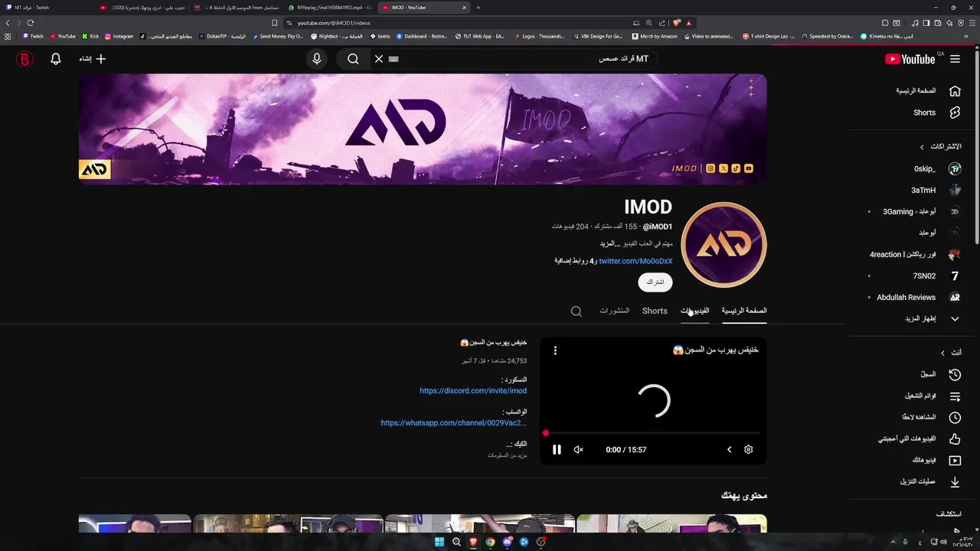
Task: Reload the page in browser
Action: (x=31, y=23)
